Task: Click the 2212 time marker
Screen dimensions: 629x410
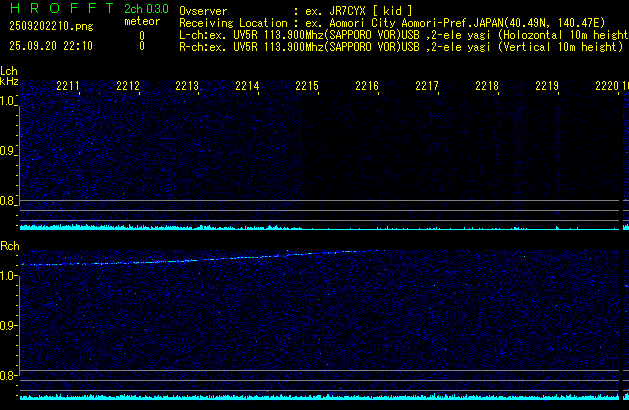Action: (x=128, y=87)
